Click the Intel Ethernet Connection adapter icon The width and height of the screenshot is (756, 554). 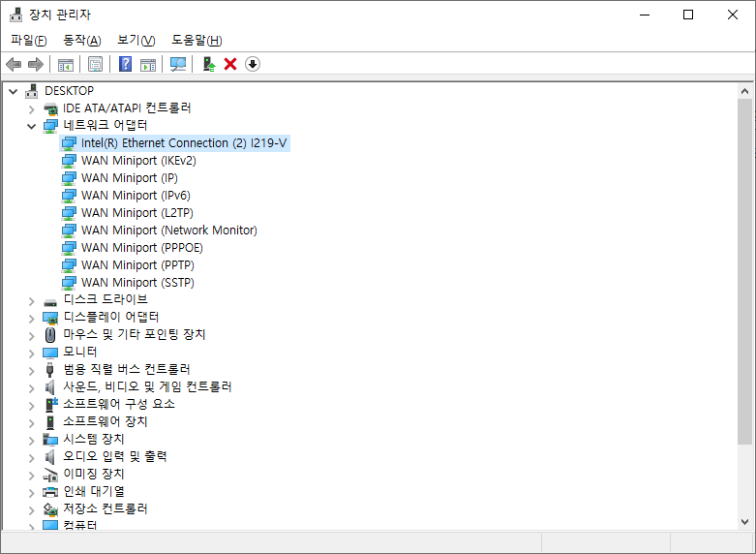69,143
